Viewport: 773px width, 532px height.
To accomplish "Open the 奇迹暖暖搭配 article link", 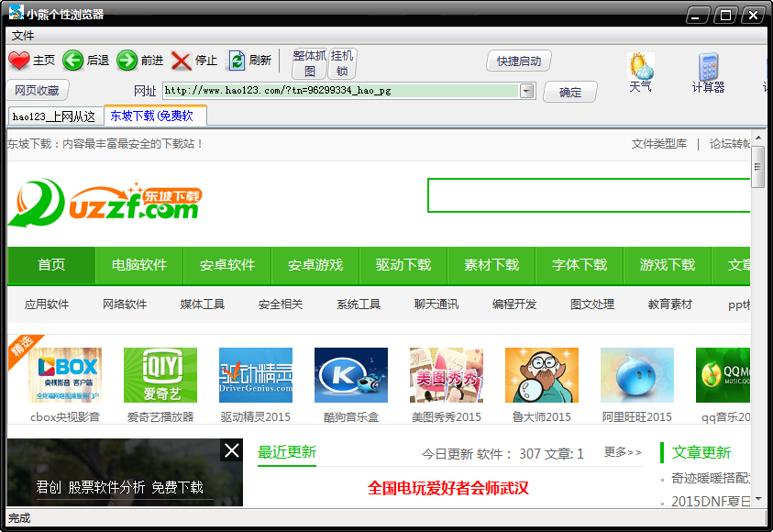I will point(711,478).
